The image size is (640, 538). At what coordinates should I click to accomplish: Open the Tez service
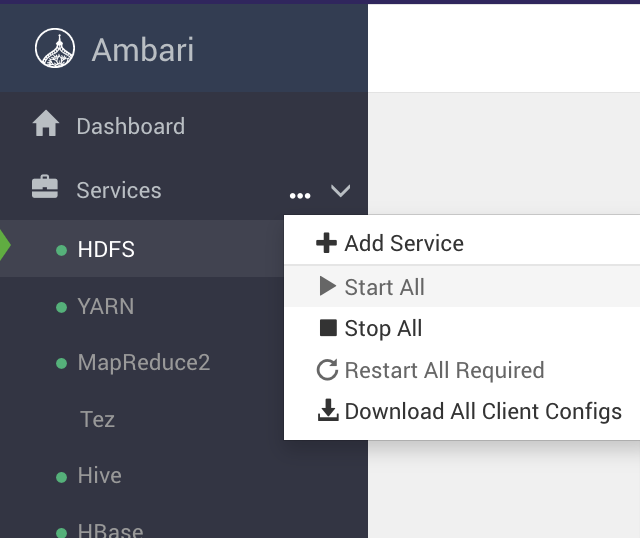pos(98,419)
